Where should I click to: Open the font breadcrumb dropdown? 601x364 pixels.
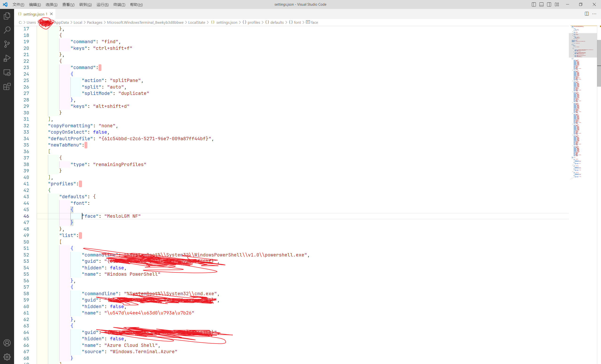pyautogui.click(x=297, y=22)
